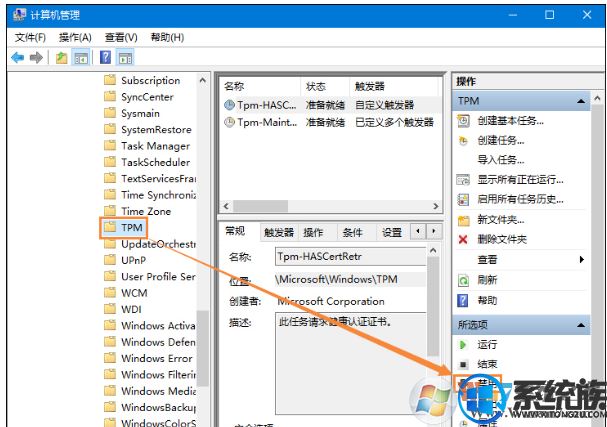Expand the 查看 submenu arrow
The width and height of the screenshot is (607, 427).
pyautogui.click(x=581, y=260)
